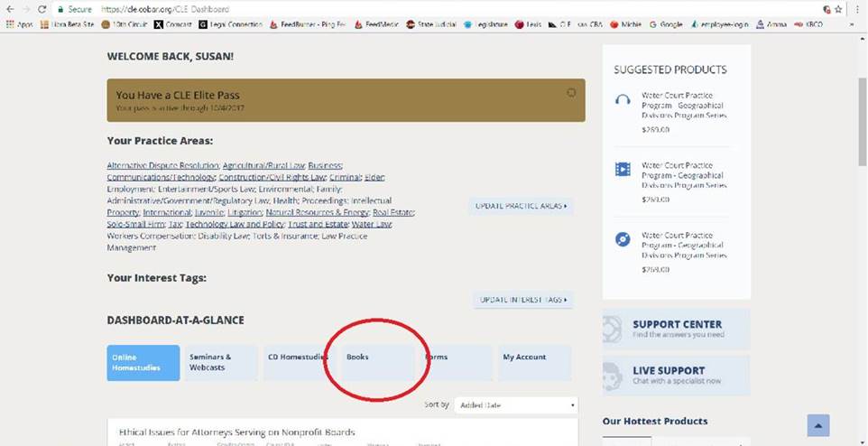Switch to Seminars & Webcasts tab
The width and height of the screenshot is (868, 446).
point(221,363)
